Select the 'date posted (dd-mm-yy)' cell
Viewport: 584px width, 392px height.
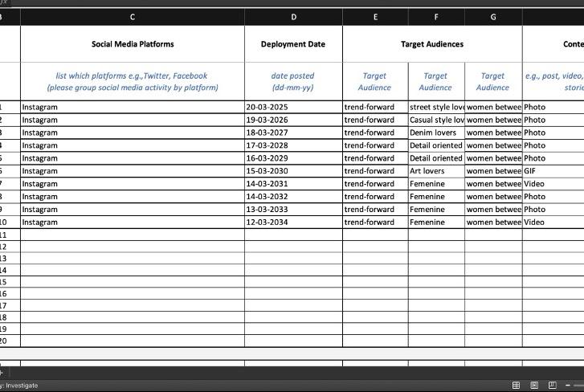293,81
